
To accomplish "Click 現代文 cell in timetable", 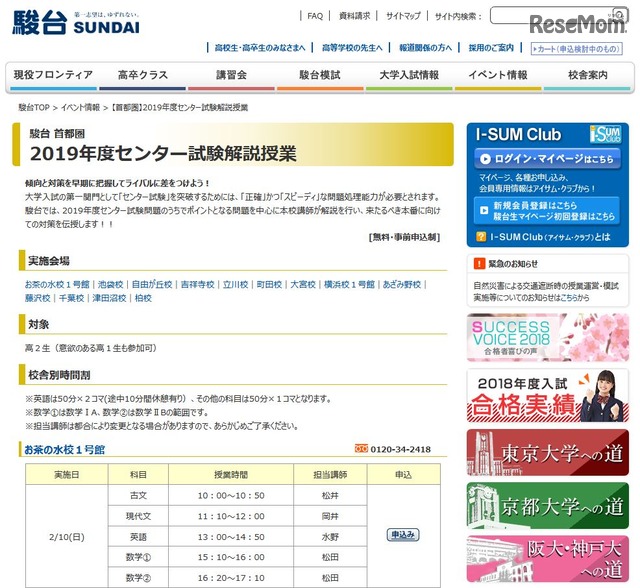I will pyautogui.click(x=138, y=516).
